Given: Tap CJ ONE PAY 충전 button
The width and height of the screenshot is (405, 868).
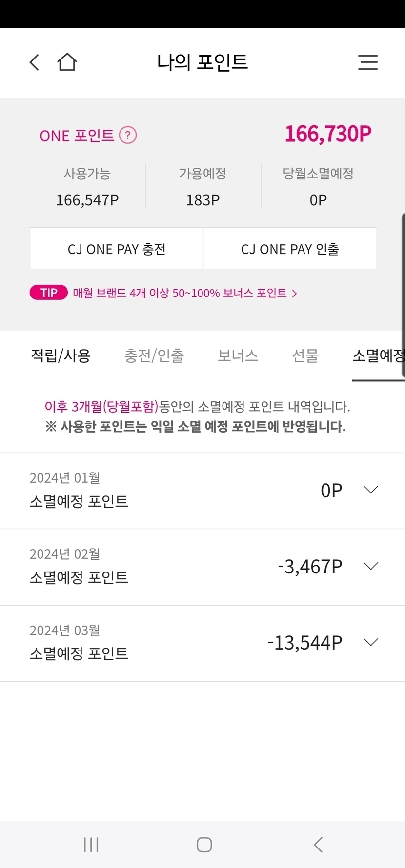Looking at the screenshot, I should [117, 249].
